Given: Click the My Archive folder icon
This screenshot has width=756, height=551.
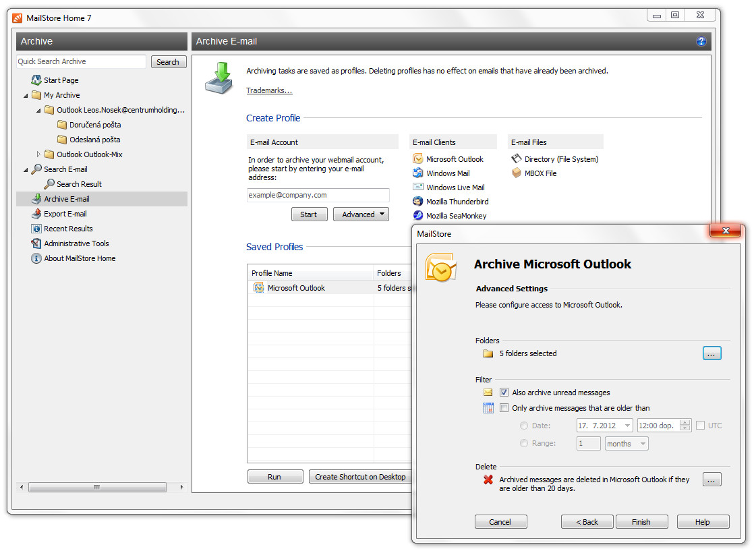Looking at the screenshot, I should coord(36,95).
